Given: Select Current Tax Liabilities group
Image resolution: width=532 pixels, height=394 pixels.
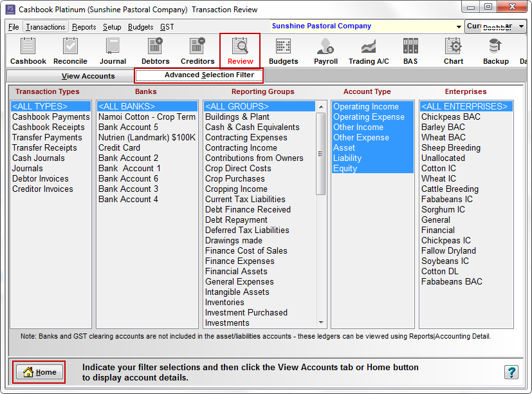Looking at the screenshot, I should pos(259,200).
